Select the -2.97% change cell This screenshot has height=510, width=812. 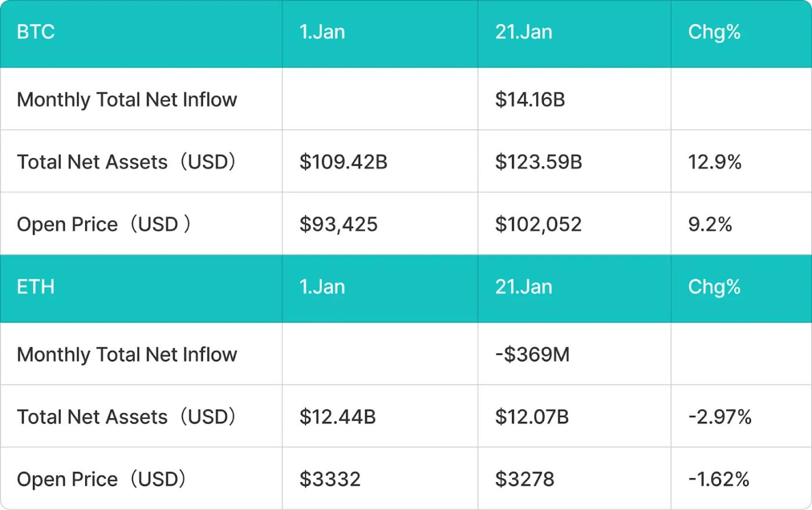[719, 417]
